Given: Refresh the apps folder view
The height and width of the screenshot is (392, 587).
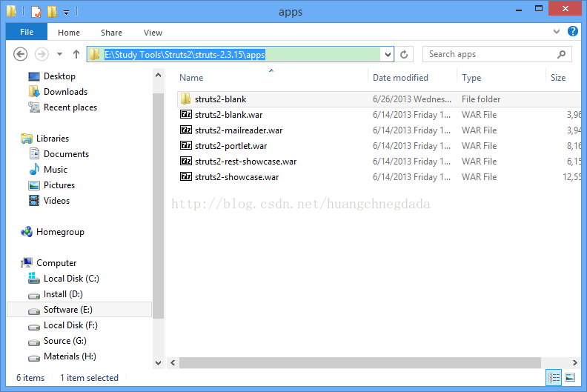Looking at the screenshot, I should pyautogui.click(x=404, y=54).
